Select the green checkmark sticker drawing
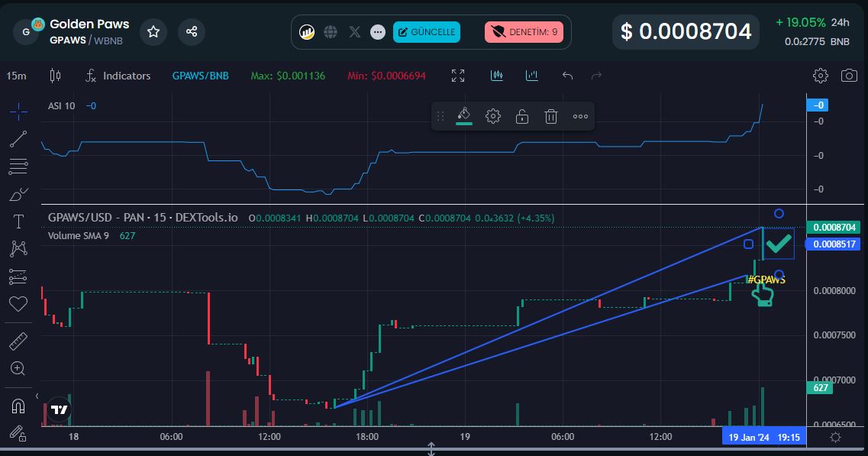The height and width of the screenshot is (456, 868). pos(779,243)
